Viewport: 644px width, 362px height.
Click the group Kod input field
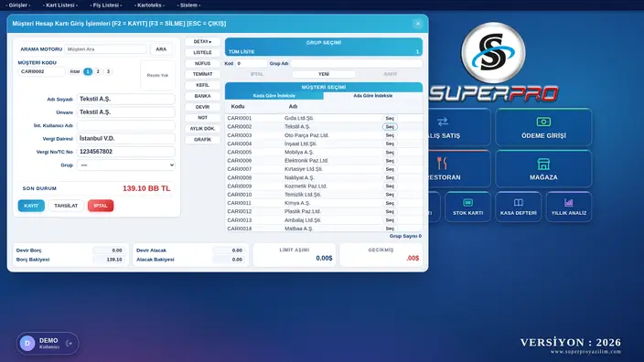point(252,64)
